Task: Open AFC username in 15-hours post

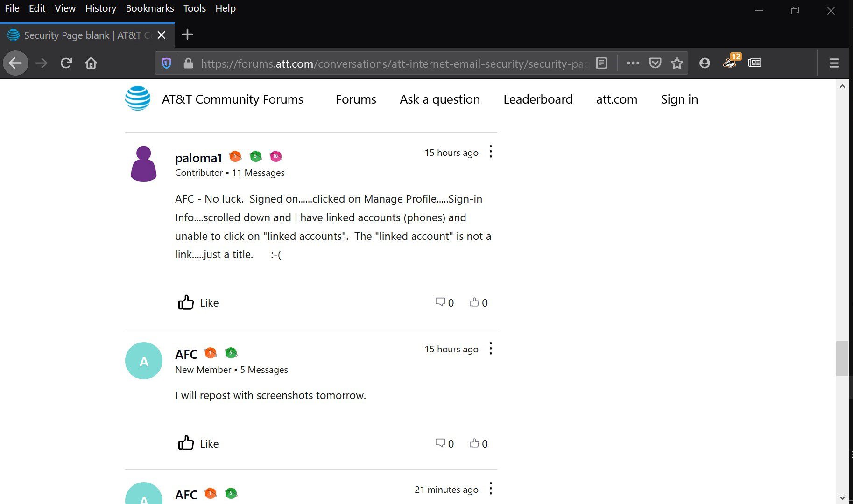Action: 186,355
